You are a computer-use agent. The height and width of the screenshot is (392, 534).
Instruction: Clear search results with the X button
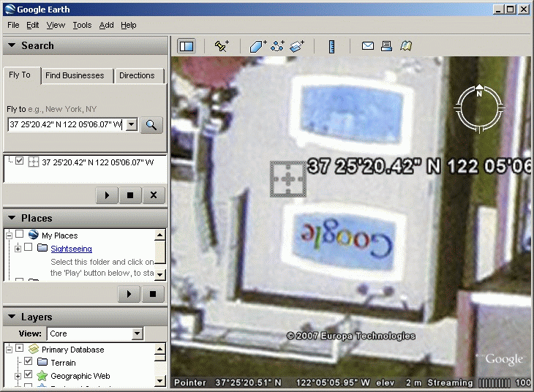[x=153, y=195]
